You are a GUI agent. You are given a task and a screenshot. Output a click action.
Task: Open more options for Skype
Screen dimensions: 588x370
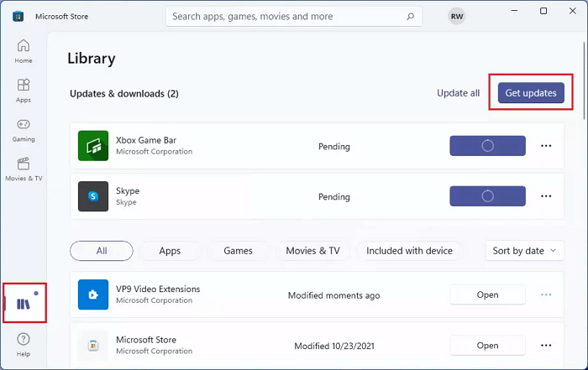(x=546, y=195)
